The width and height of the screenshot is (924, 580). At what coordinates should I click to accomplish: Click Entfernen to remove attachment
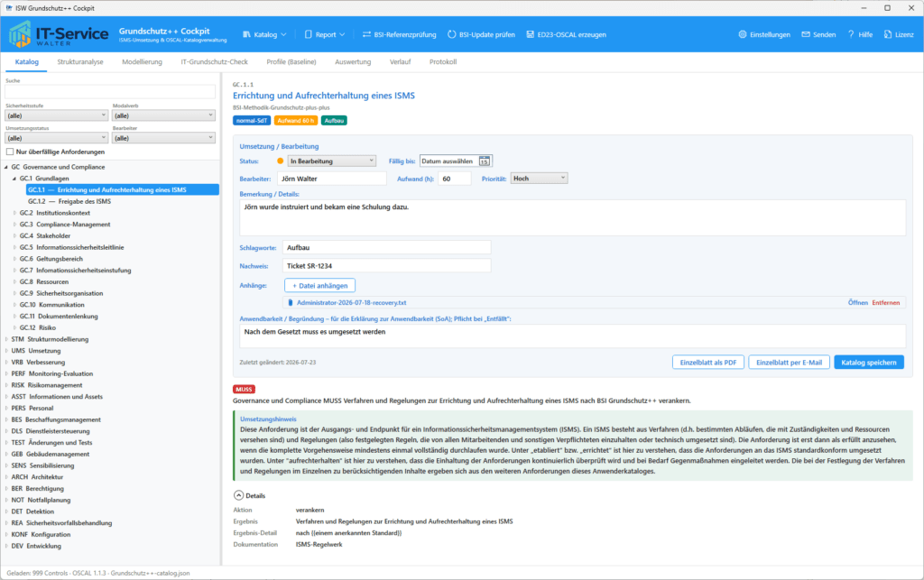pos(886,303)
